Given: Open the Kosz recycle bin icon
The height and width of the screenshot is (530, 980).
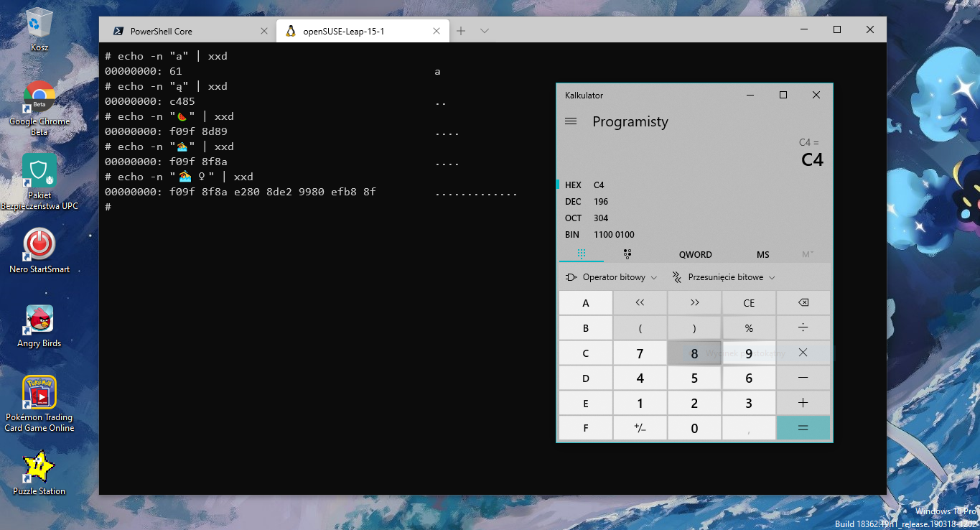Looking at the screenshot, I should point(39,30).
